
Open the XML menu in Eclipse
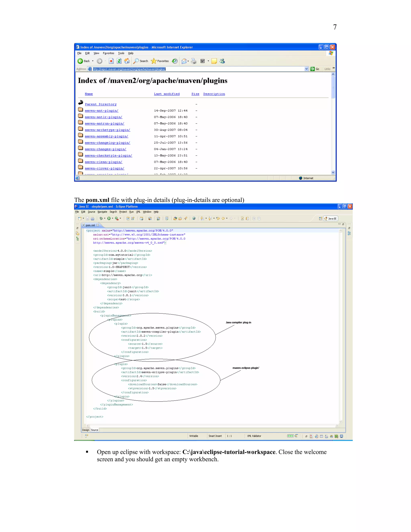[x=138, y=212]
